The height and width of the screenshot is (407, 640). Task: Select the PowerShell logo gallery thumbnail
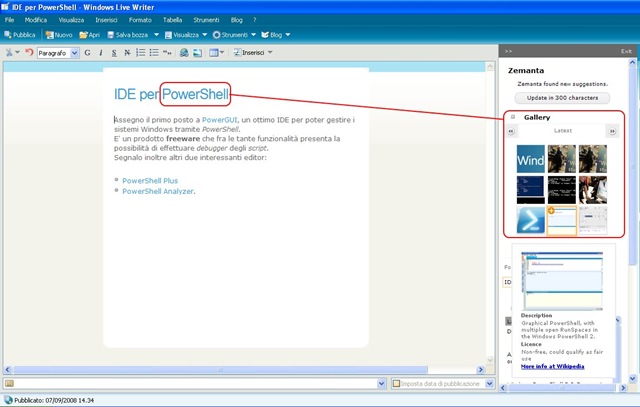(x=531, y=220)
